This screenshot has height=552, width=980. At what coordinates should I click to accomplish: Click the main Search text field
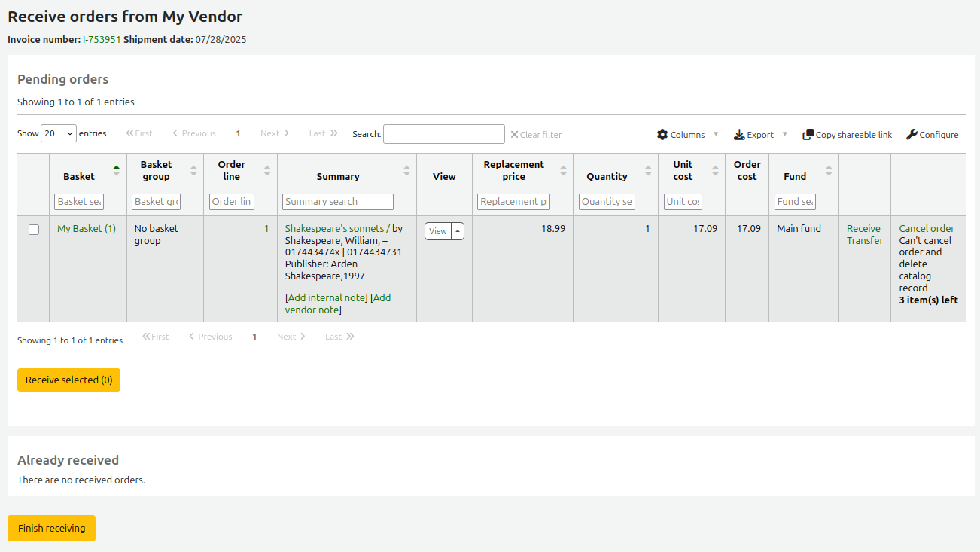443,134
